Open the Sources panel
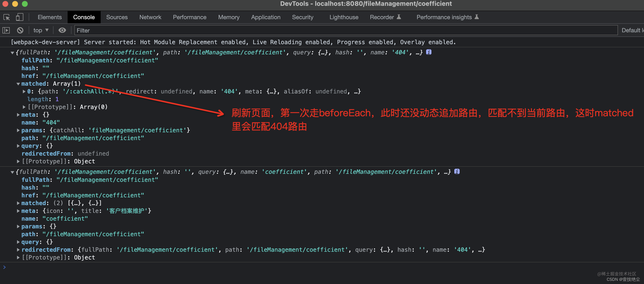Viewport: 644px width, 284px height. point(117,17)
